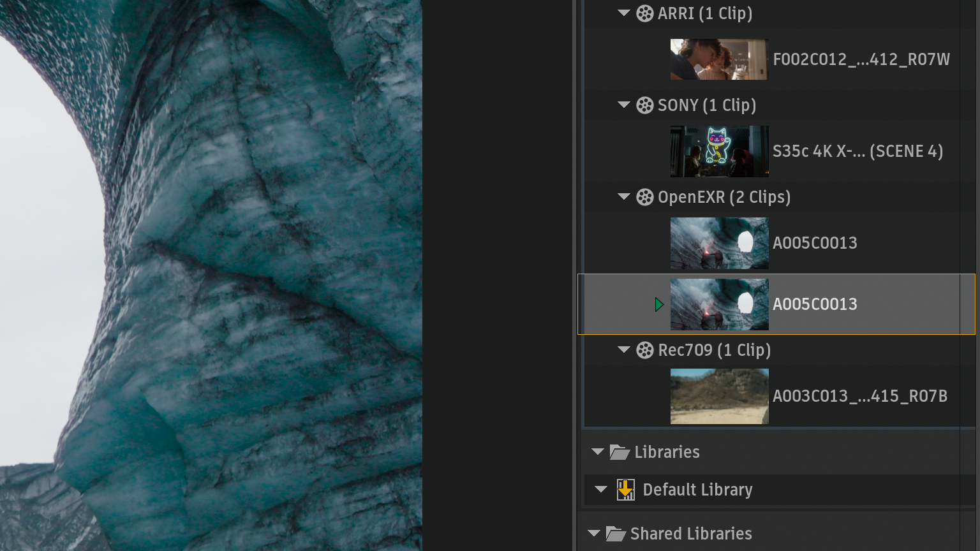980x551 pixels.
Task: Click the Rec709 film reel icon
Action: (645, 350)
